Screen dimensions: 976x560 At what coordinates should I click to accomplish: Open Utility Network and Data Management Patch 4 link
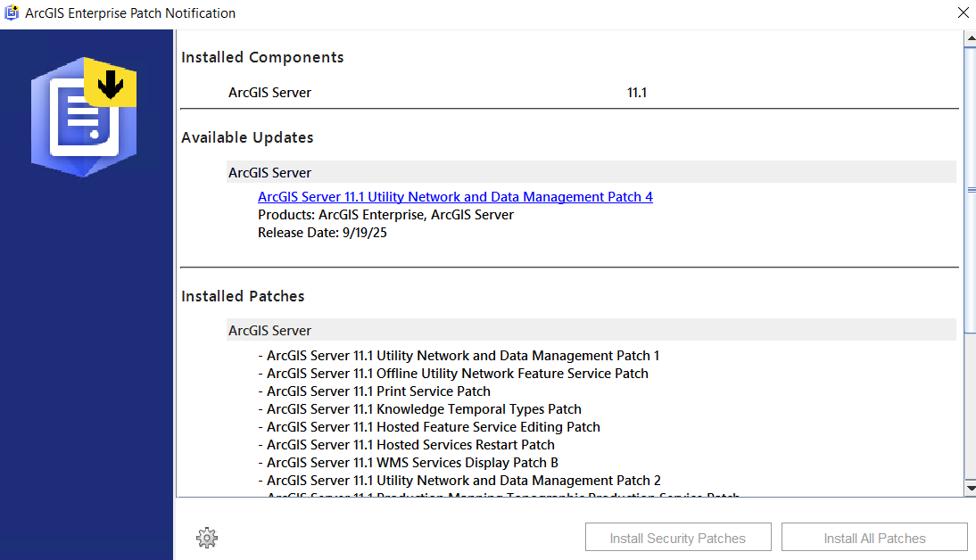(455, 196)
